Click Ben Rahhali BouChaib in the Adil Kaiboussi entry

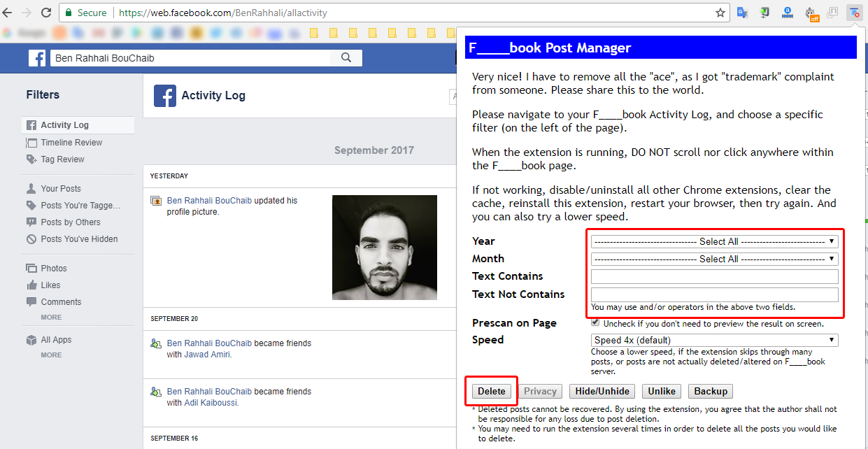[209, 392]
